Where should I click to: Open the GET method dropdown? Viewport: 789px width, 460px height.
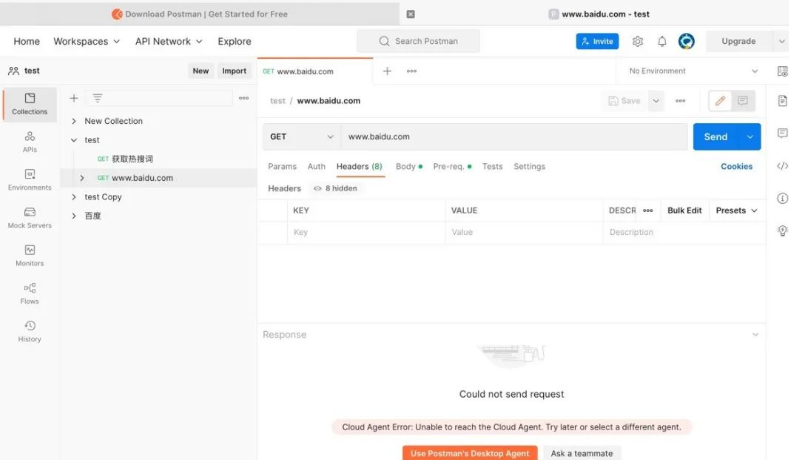(x=301, y=137)
